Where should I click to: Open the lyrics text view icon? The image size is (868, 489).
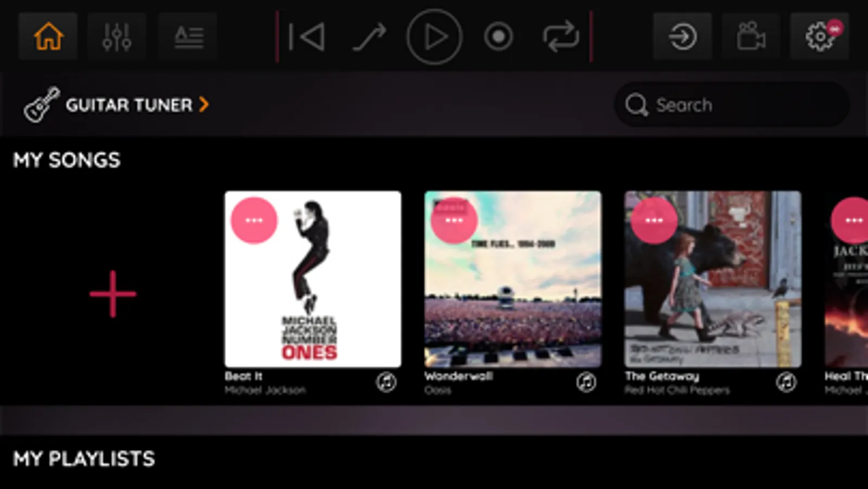pos(188,36)
